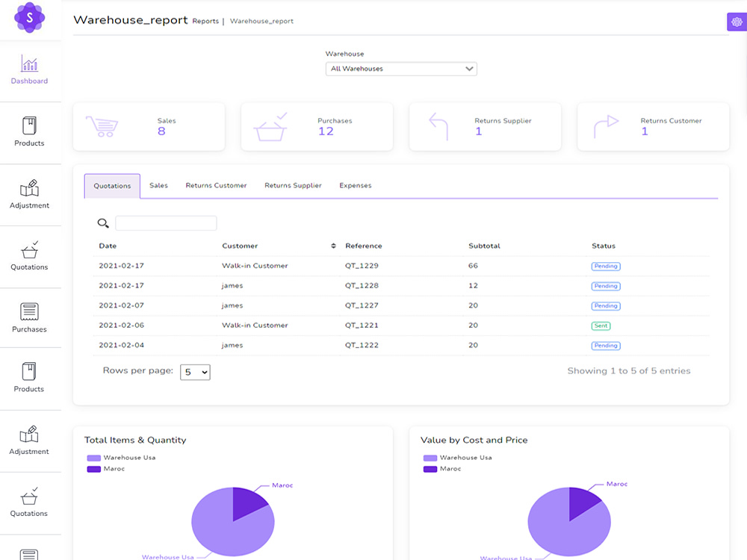Image resolution: width=747 pixels, height=560 pixels.
Task: Switch to the Sales tab
Action: tap(158, 185)
